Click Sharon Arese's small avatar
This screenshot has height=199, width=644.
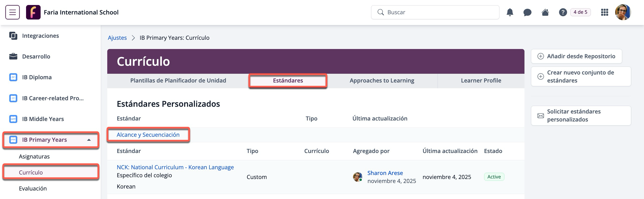[358, 177]
